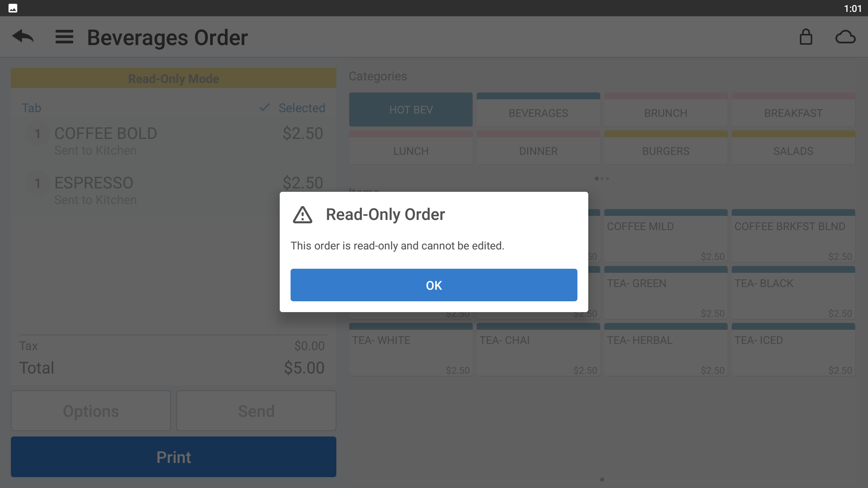Click the DINNER category tab

coord(538,151)
